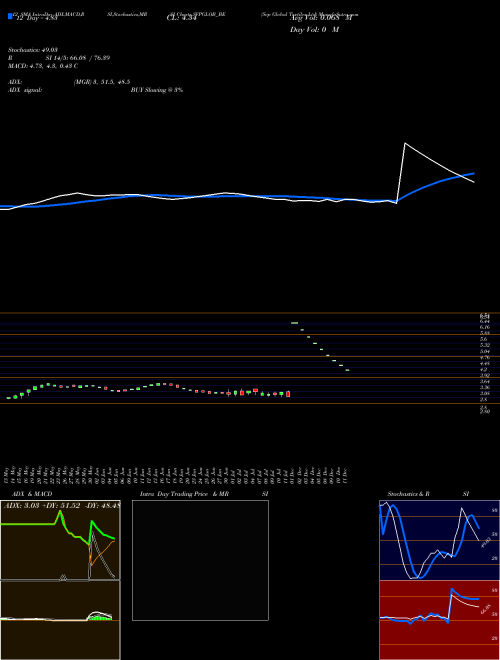Click the 'ADX & MACD' panel title
Image resolution: width=500 pixels, height=660 pixels.
[x=32, y=494]
